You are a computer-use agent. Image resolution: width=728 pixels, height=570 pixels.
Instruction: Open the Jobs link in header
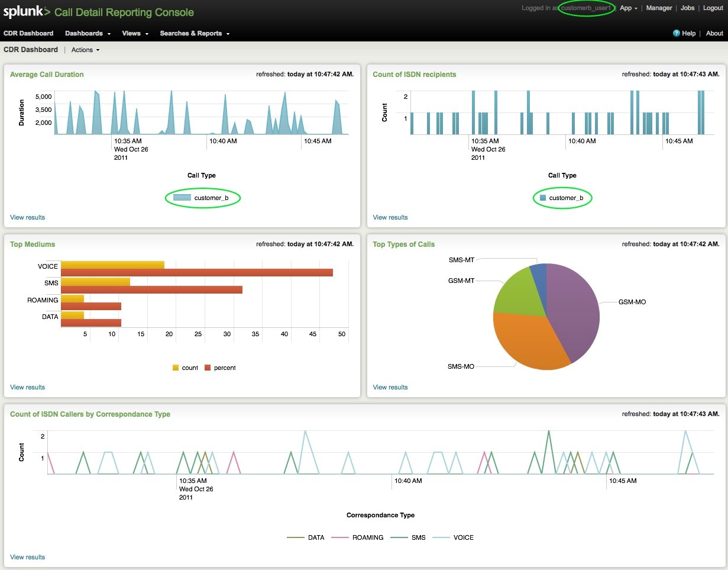687,8
